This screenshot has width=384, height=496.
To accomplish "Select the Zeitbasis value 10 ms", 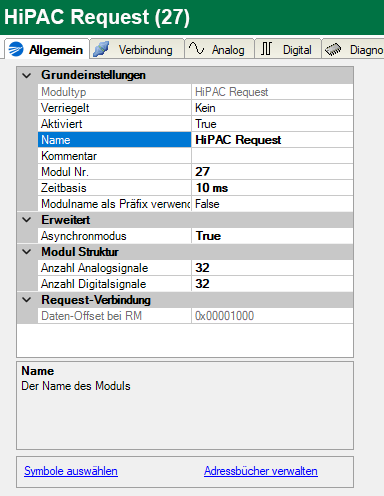I will 272,188.
